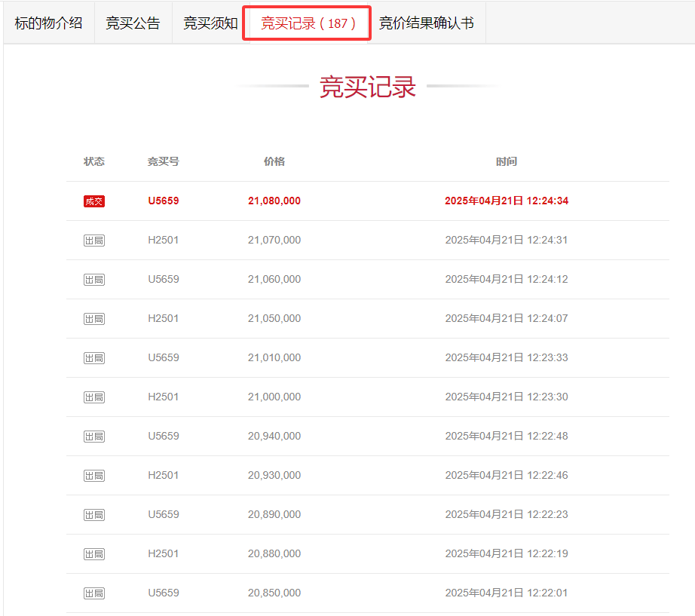695x616 pixels.
Task: Open the 竞价结果确认书 tab
Action: click(x=426, y=23)
